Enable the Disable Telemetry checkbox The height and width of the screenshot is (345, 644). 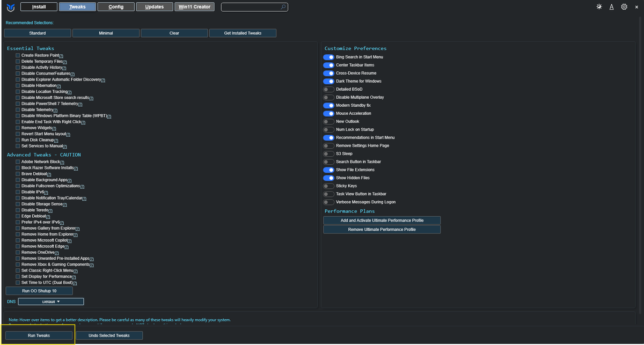coord(18,109)
